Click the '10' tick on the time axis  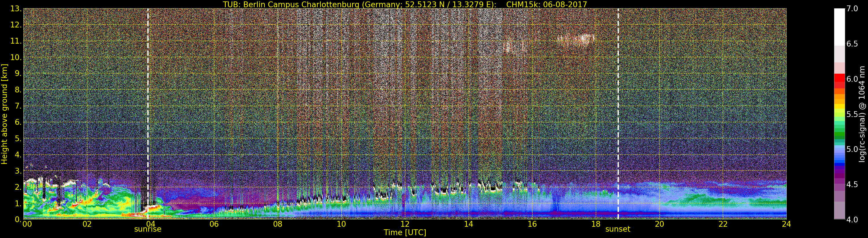pos(341,224)
